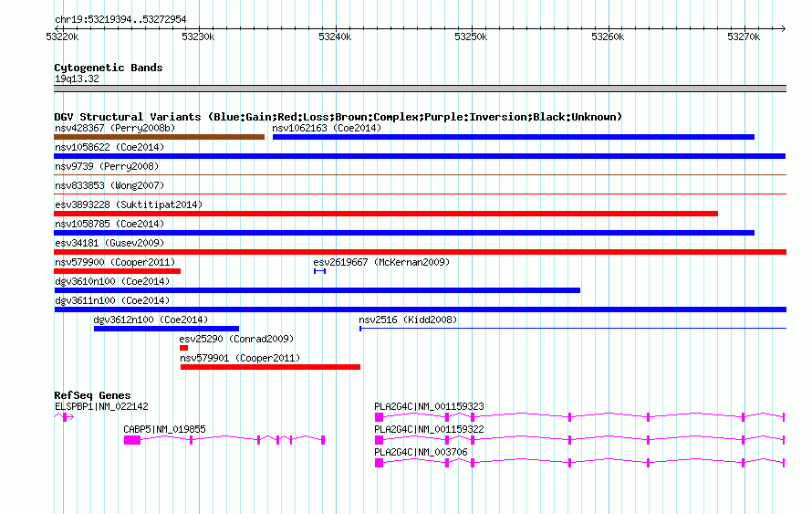Click the dgv3611n100 (Coe2014) blue bar

[x=420, y=309]
